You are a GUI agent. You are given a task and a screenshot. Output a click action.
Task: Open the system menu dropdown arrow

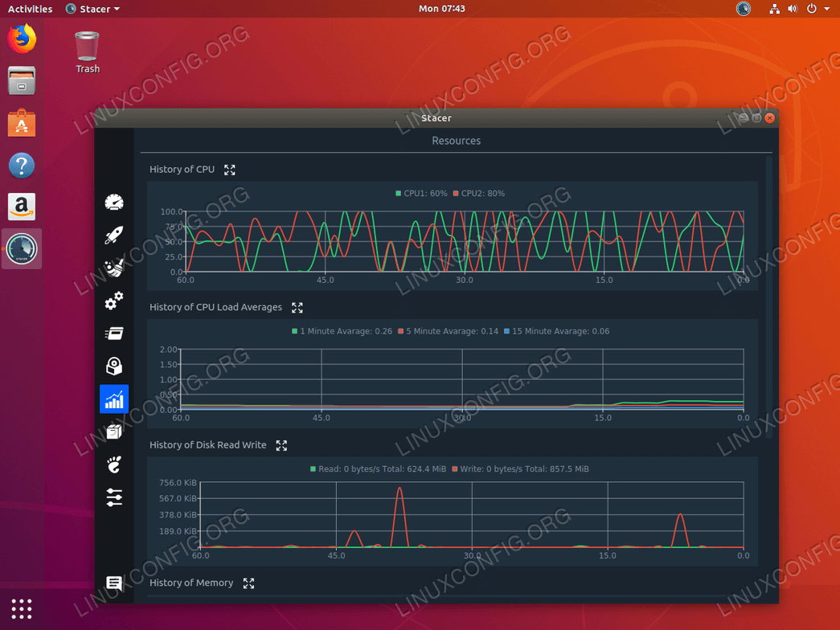826,9
